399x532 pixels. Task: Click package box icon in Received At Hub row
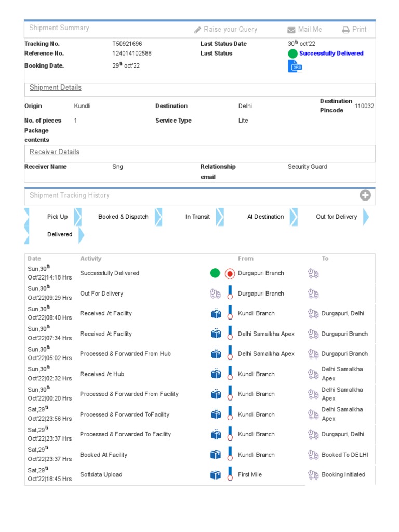pyautogui.click(x=216, y=374)
